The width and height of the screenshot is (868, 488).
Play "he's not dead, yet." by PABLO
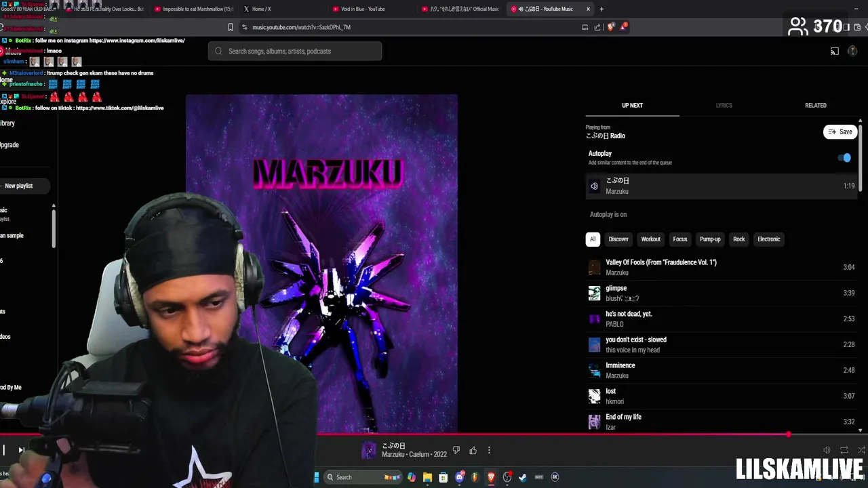coord(722,319)
